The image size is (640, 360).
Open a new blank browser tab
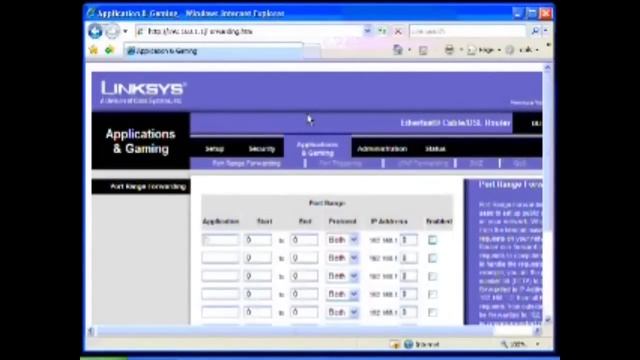click(x=312, y=51)
